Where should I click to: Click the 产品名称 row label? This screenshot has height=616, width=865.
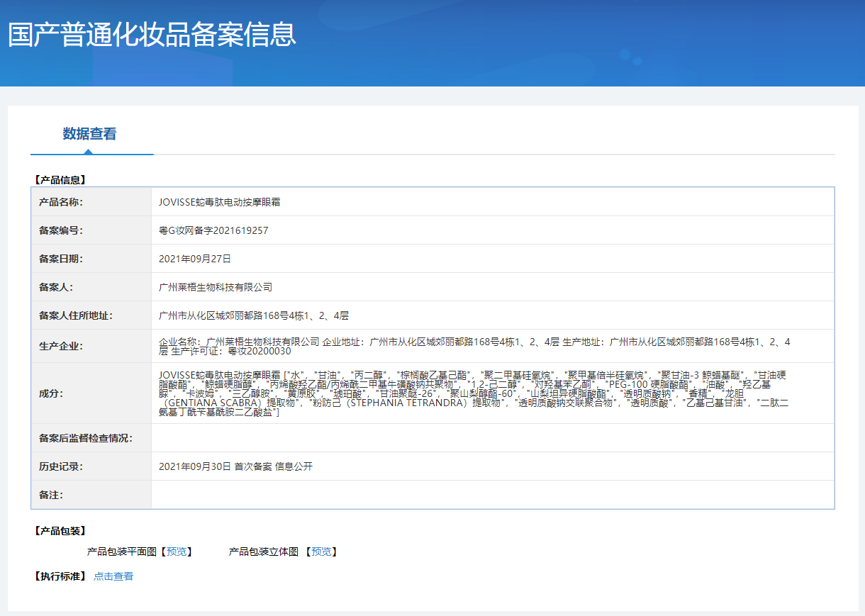point(61,202)
